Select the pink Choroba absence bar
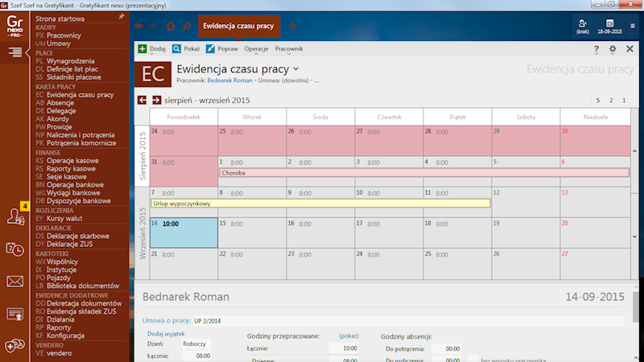This screenshot has width=644, height=362. (423, 172)
